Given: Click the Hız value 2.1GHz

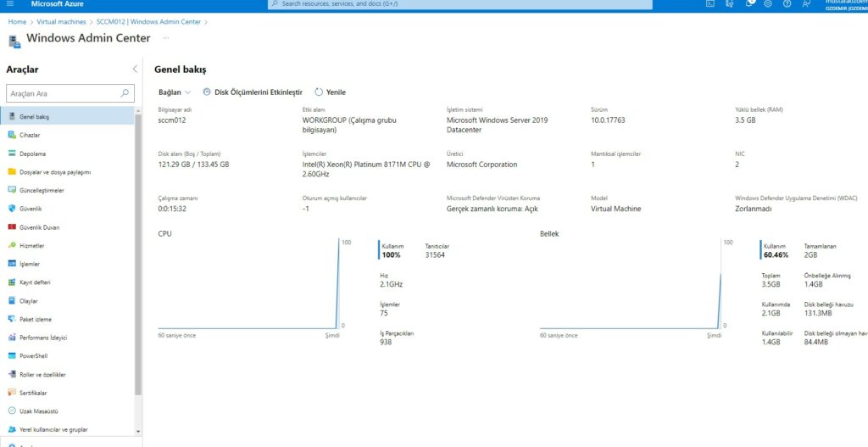Looking at the screenshot, I should (391, 284).
